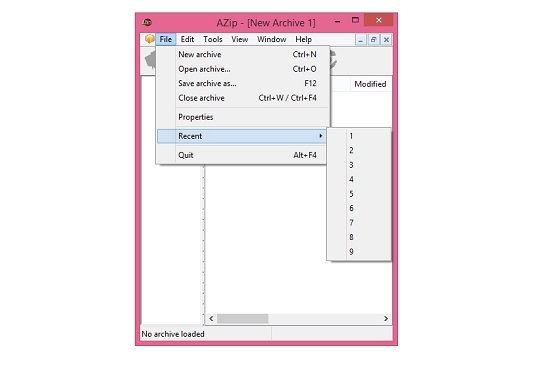The image size is (550, 365).
Task: Close the AZip main window
Action: 378,20
